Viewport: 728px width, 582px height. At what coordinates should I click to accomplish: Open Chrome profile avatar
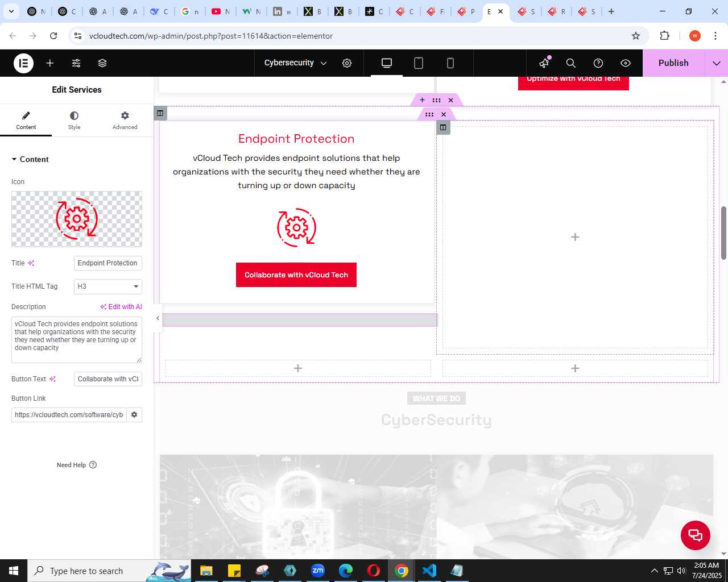pyautogui.click(x=695, y=36)
